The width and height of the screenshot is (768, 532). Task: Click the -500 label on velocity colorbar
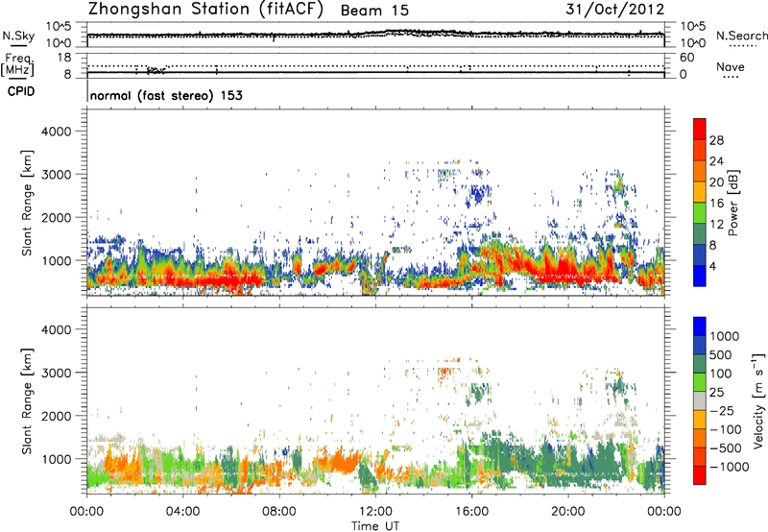click(726, 448)
